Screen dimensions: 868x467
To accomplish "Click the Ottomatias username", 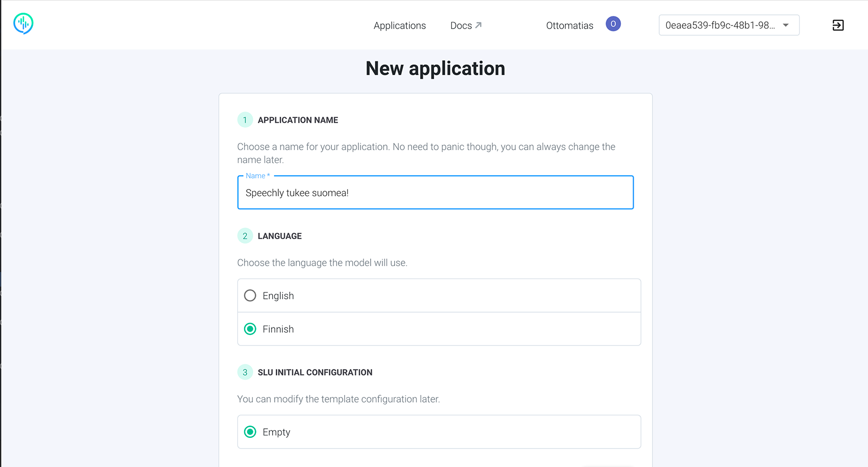I will tap(569, 26).
